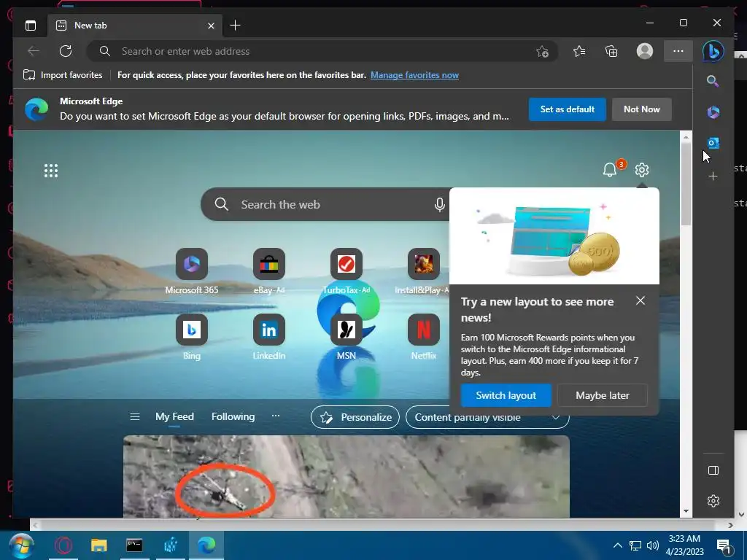The image size is (747, 560).
Task: Open the tab actions menu icon
Action: tap(31, 26)
